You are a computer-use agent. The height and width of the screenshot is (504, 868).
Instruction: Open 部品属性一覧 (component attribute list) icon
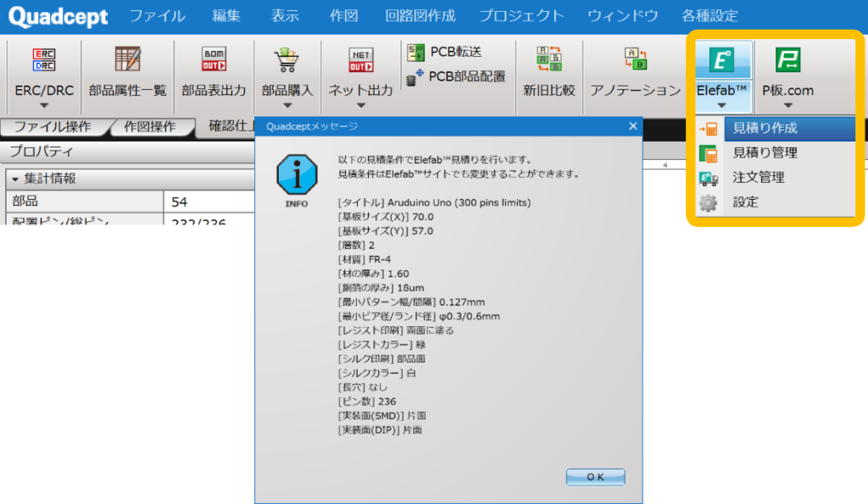click(127, 60)
